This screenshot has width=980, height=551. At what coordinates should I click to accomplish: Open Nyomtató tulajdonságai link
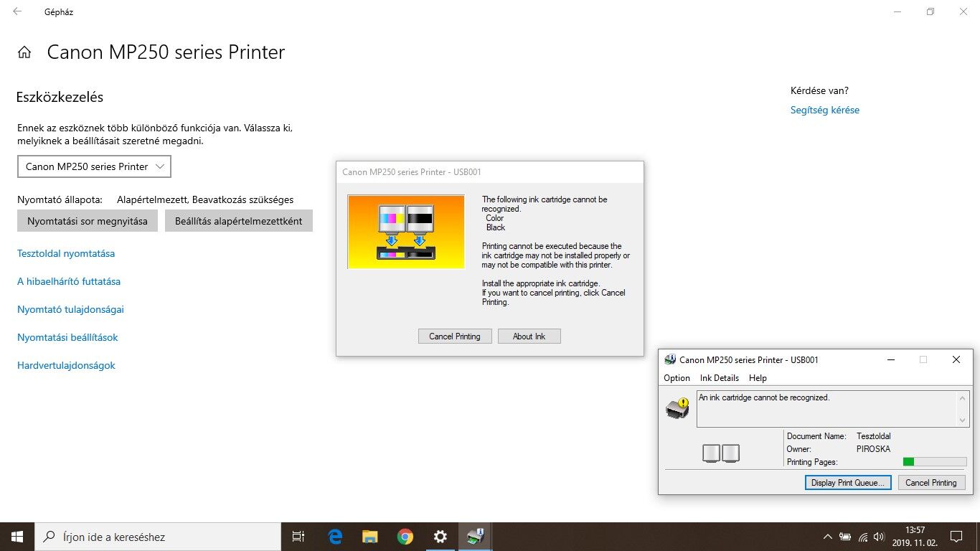pos(71,309)
